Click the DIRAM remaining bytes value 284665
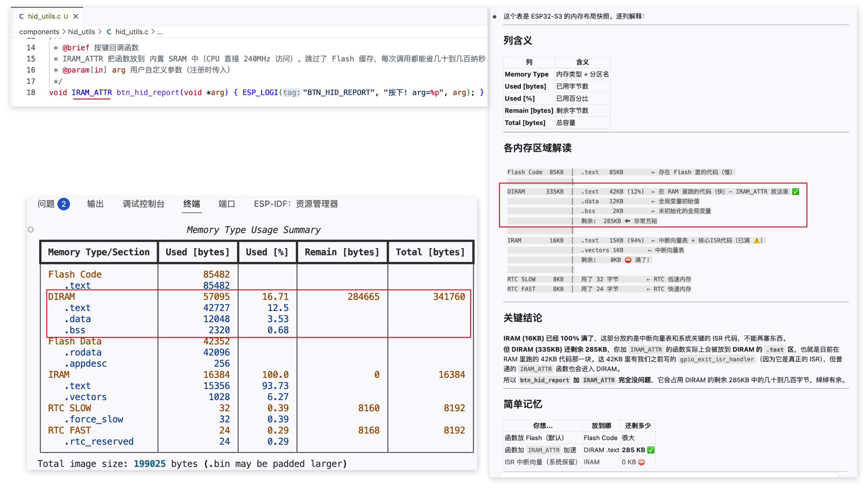 364,297
